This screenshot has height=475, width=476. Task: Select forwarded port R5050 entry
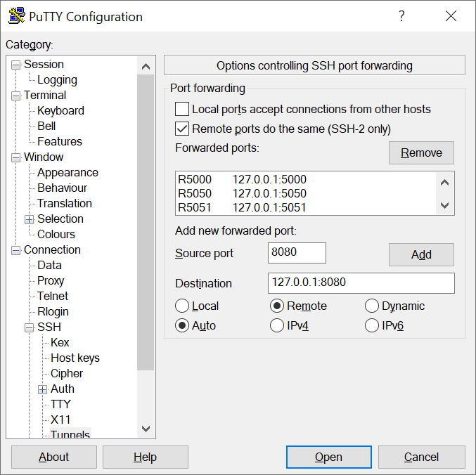pyautogui.click(x=306, y=193)
